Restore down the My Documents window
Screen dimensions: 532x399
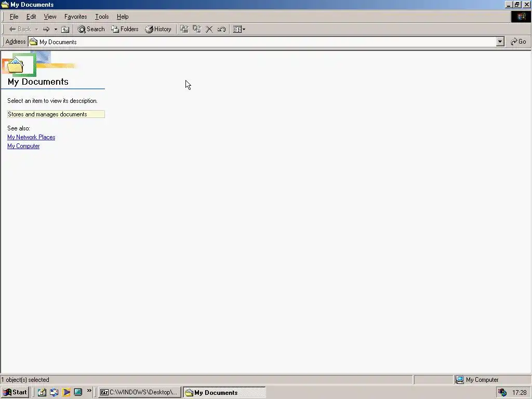(x=517, y=4)
